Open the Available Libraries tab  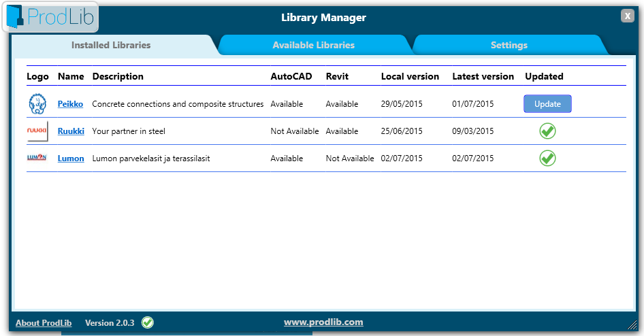pos(313,45)
